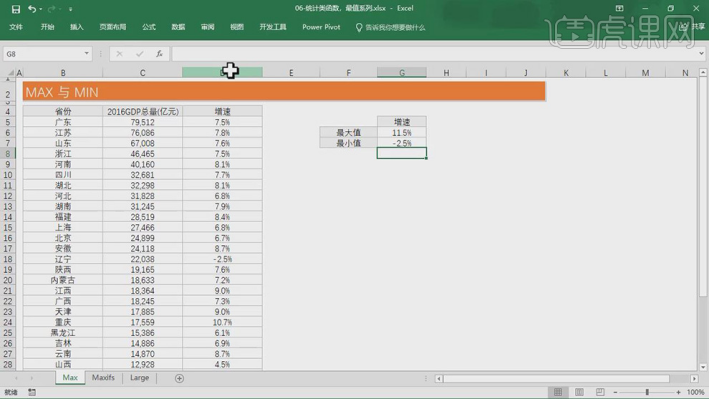Click vertical scrollbar up arrow
709x399 pixels.
pos(703,72)
